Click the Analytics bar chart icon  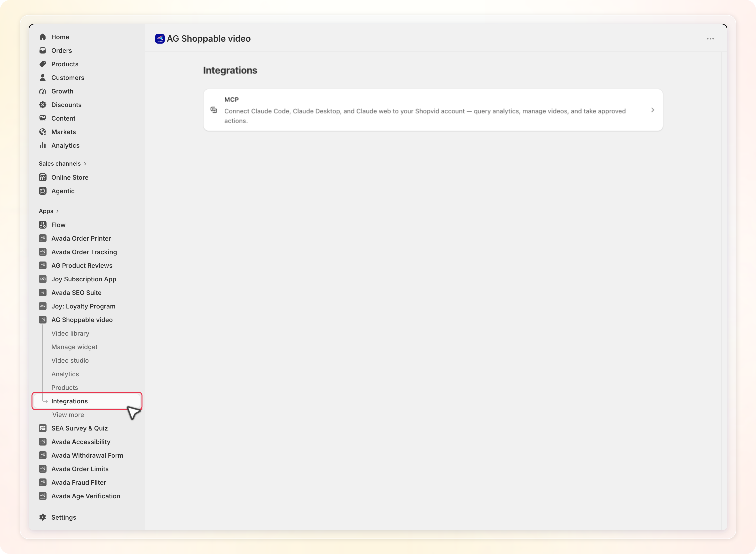43,146
